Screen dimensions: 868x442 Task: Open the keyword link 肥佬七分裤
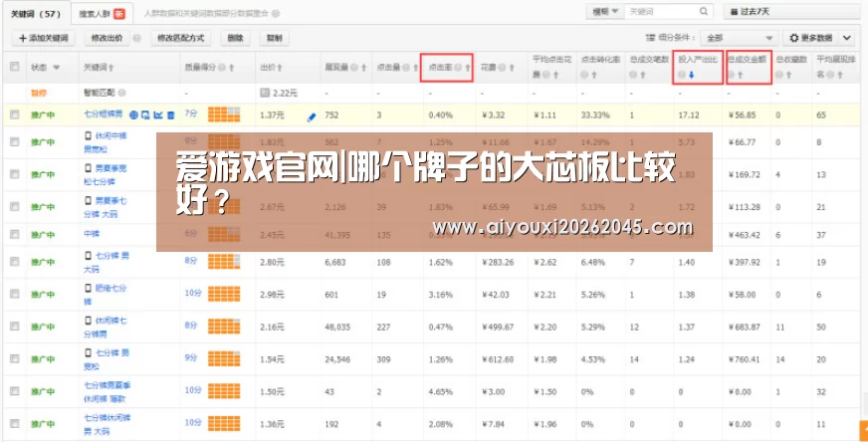(106, 294)
